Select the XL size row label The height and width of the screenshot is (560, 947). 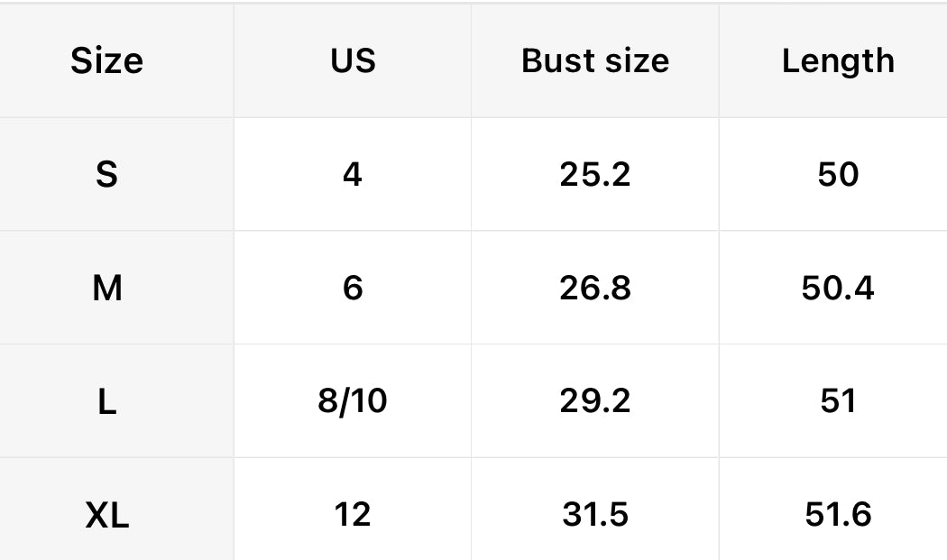pyautogui.click(x=106, y=515)
